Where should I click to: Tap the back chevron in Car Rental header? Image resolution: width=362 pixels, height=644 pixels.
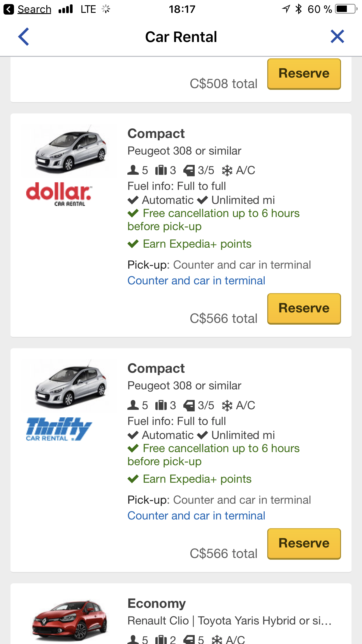pyautogui.click(x=24, y=37)
